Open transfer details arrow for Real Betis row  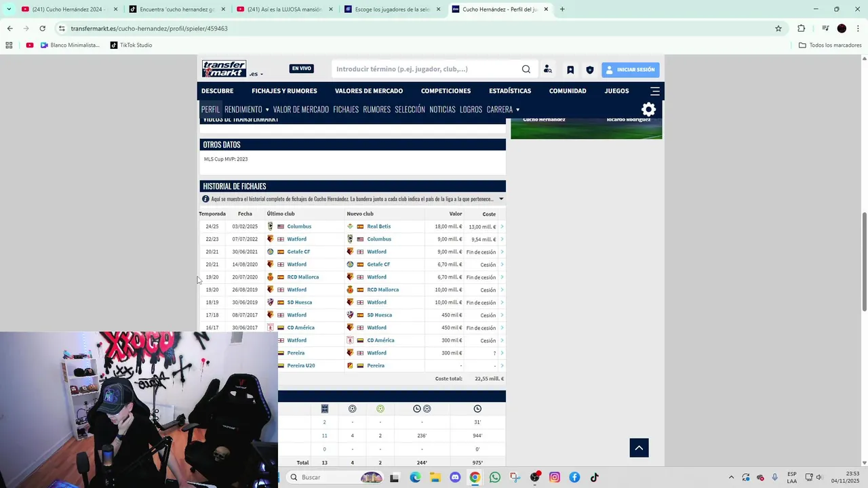pos(502,226)
